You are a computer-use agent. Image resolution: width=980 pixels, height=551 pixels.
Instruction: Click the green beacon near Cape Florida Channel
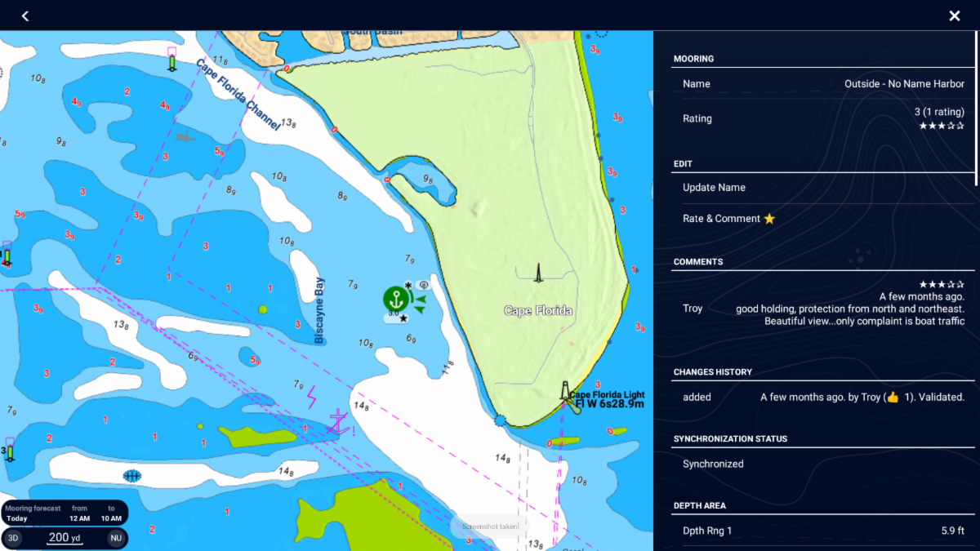(x=171, y=60)
